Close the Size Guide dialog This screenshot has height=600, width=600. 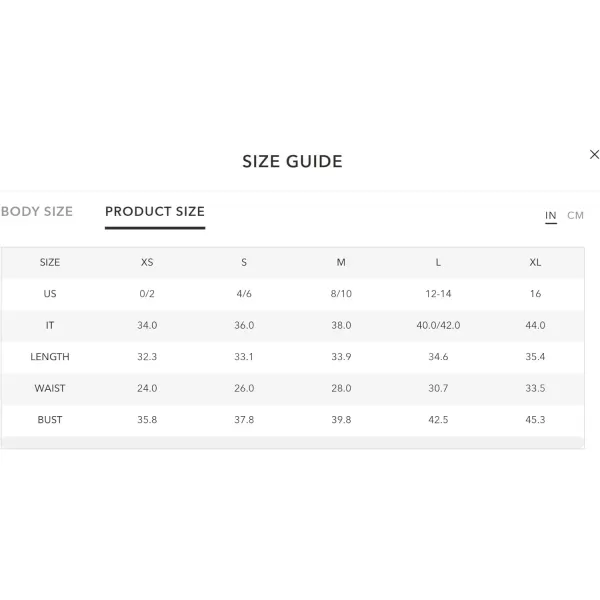(x=594, y=155)
